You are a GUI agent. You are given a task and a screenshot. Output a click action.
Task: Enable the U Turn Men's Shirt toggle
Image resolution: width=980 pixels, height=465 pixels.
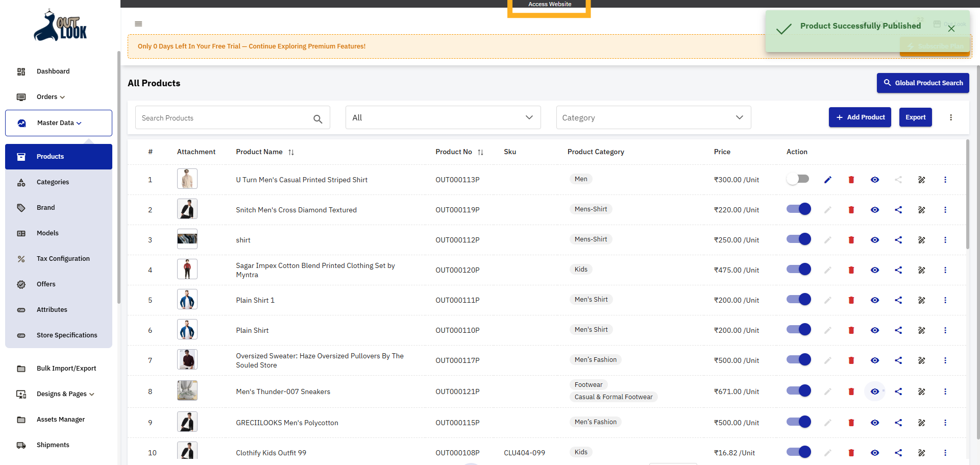(798, 179)
